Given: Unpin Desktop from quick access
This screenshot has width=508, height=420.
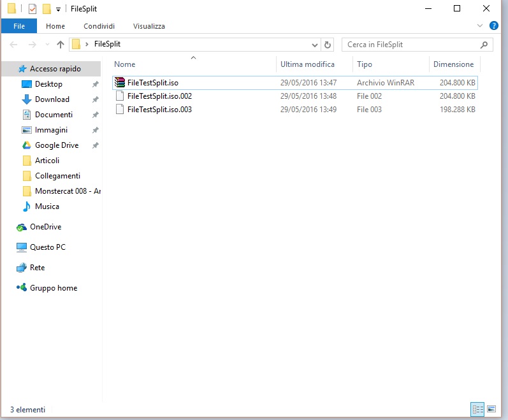Looking at the screenshot, I should pyautogui.click(x=95, y=84).
